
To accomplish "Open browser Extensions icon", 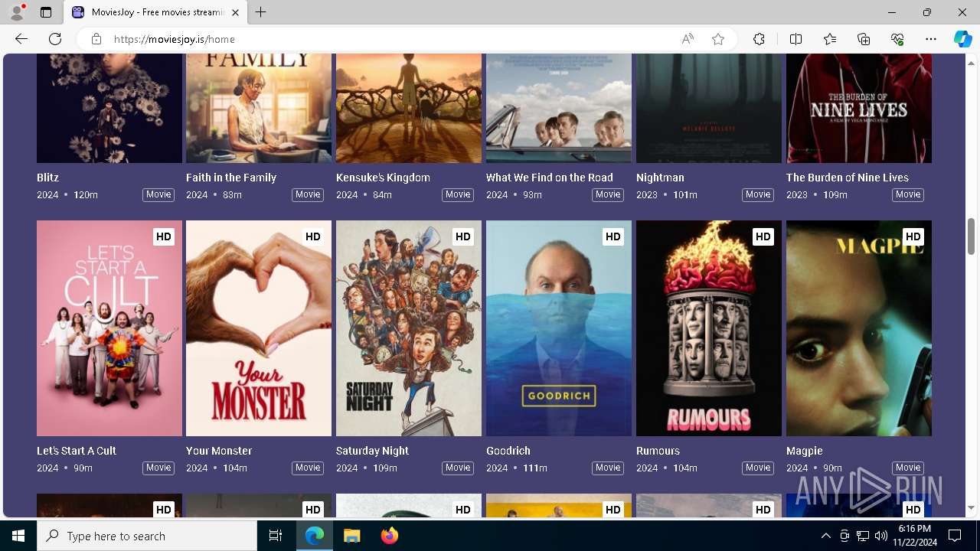I will (759, 39).
